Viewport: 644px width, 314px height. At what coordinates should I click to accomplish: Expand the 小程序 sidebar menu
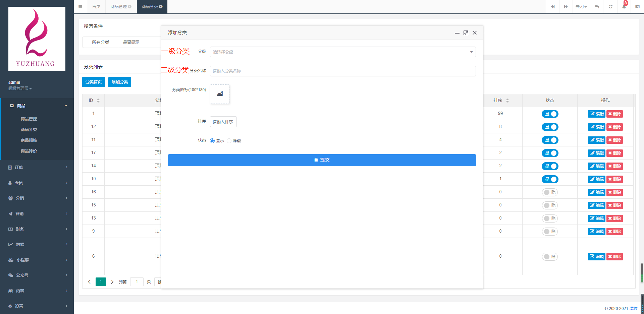coord(37,260)
